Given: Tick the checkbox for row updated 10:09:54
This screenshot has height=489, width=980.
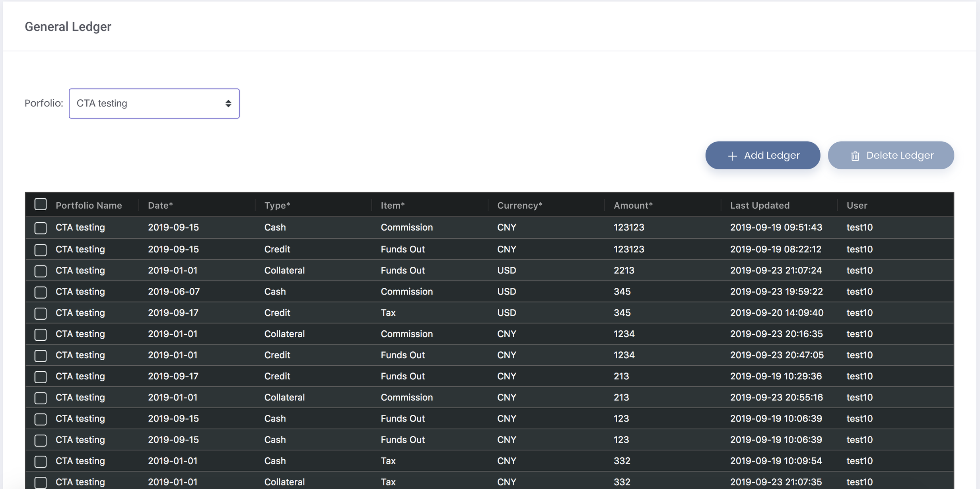Looking at the screenshot, I should (41, 461).
